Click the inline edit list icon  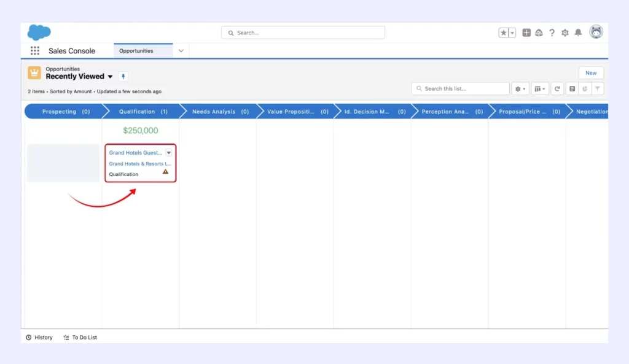click(x=572, y=89)
